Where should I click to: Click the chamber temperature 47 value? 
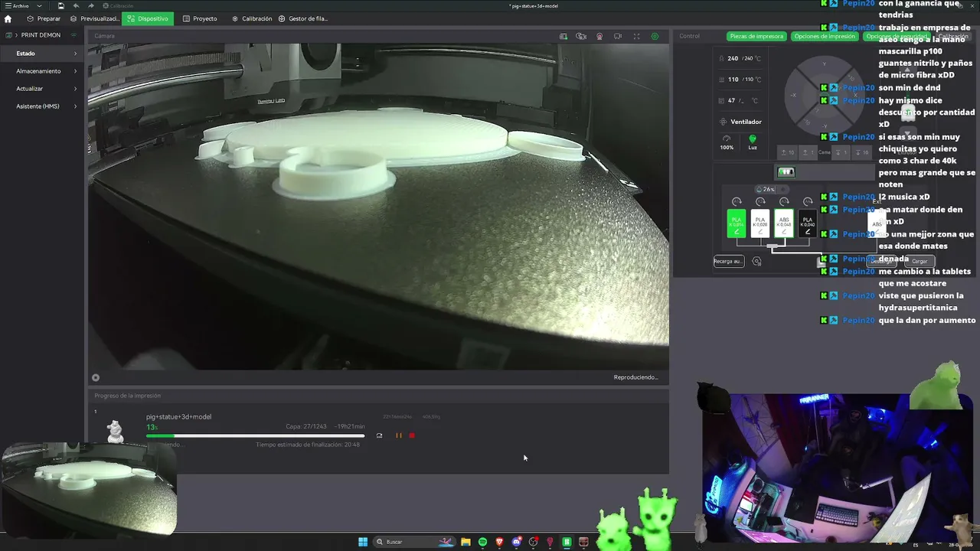pos(732,100)
